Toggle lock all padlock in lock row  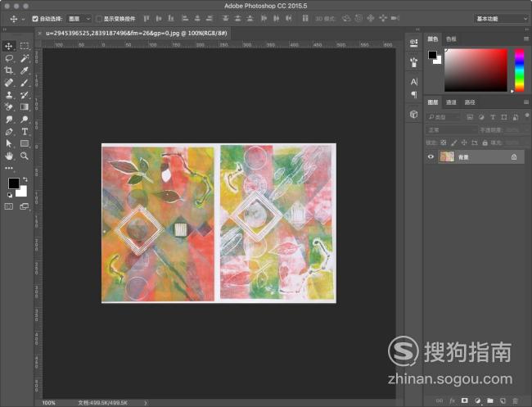485,142
